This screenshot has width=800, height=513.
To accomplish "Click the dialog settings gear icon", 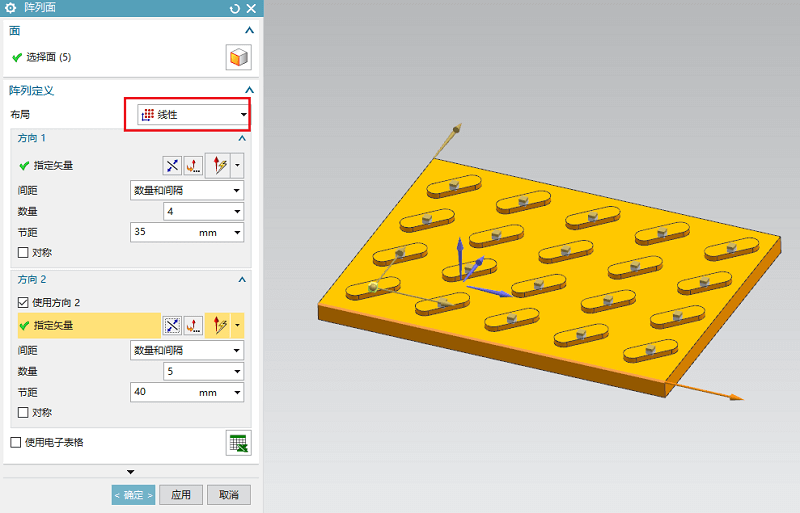I will (10, 8).
